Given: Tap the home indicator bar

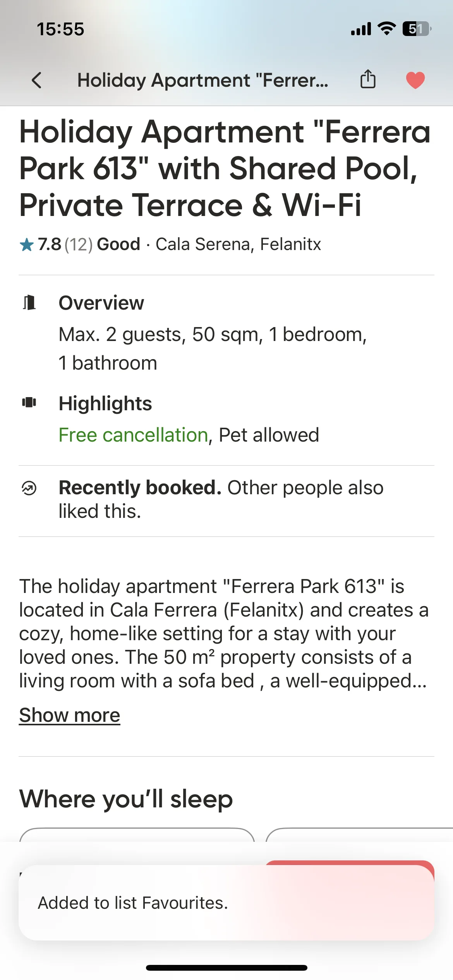Looking at the screenshot, I should [226, 968].
